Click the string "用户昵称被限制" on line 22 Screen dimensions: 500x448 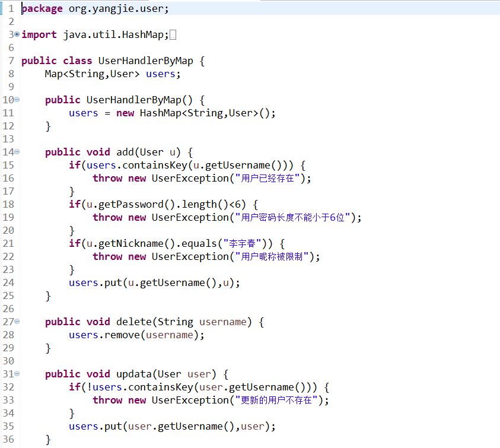point(272,257)
